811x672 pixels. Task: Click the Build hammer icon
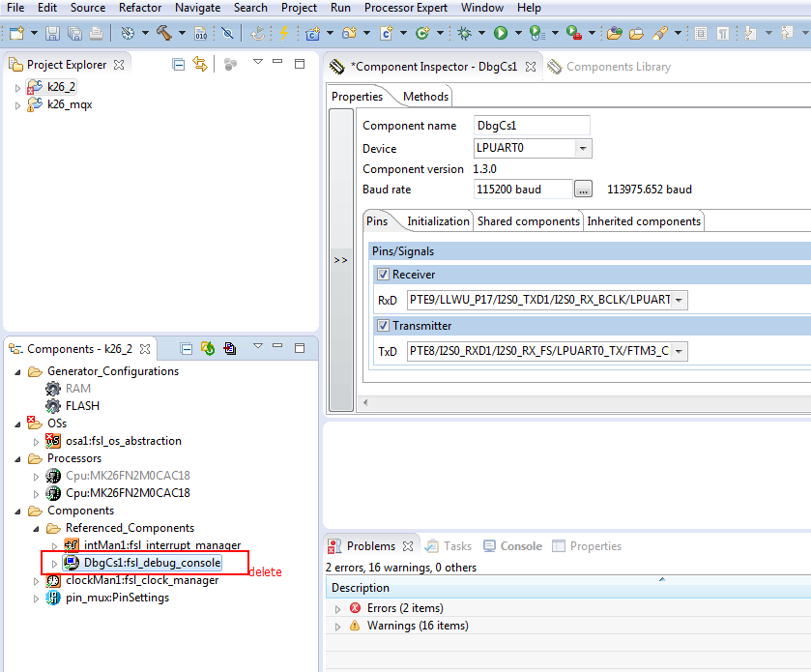pos(164,34)
